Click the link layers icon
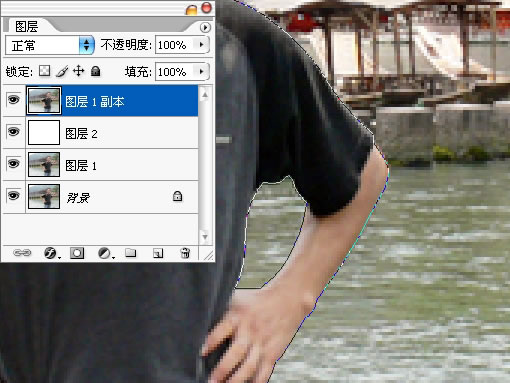 [22, 253]
